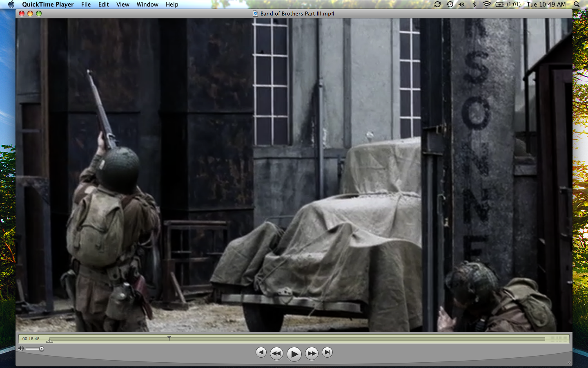Minimize the movie window with yellow button

click(x=30, y=13)
